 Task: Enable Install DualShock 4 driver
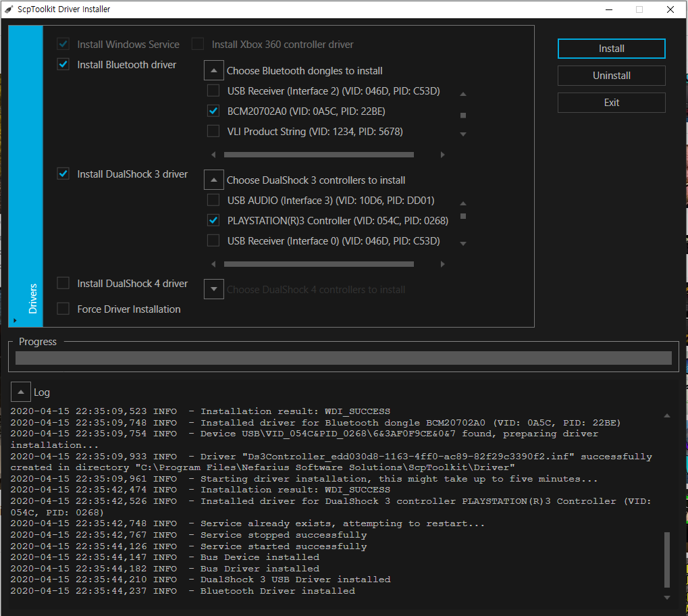click(x=63, y=283)
